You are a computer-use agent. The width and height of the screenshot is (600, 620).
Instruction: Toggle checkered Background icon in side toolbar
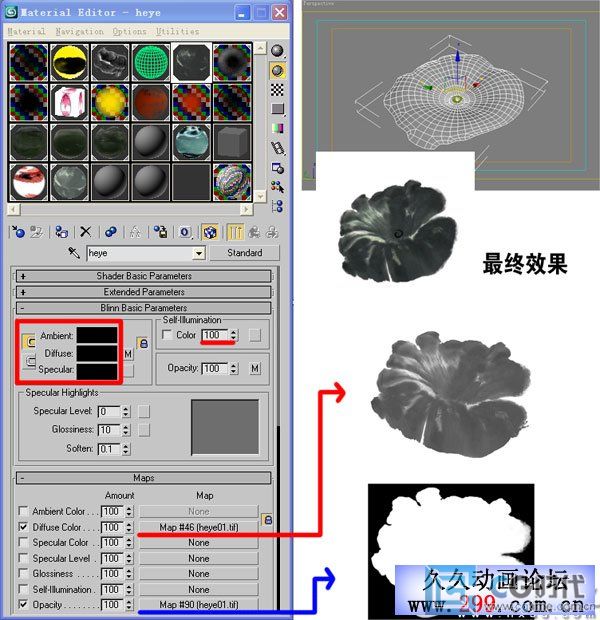[277, 90]
